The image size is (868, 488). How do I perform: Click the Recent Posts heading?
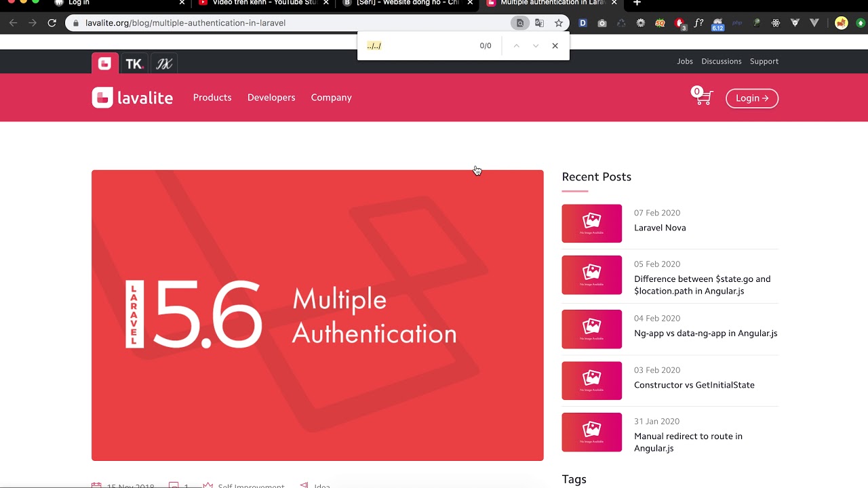coord(596,177)
